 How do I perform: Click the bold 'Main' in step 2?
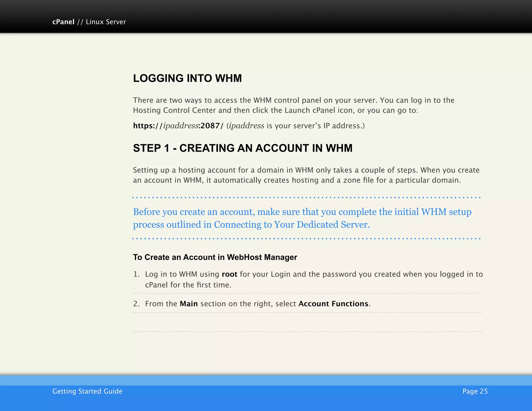[x=189, y=304]
